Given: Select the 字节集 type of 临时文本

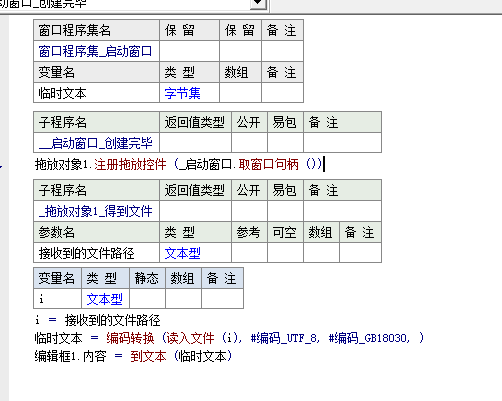Looking at the screenshot, I should point(189,93).
